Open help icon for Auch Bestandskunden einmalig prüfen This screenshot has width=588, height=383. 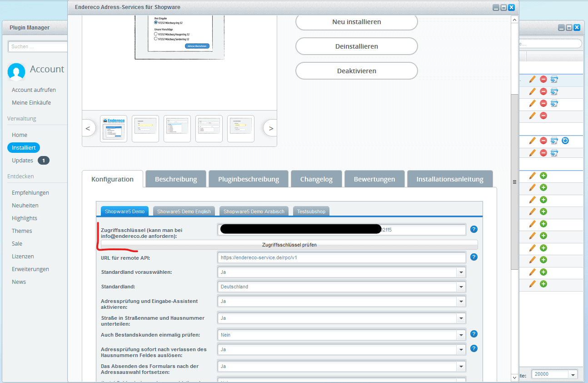[474, 334]
